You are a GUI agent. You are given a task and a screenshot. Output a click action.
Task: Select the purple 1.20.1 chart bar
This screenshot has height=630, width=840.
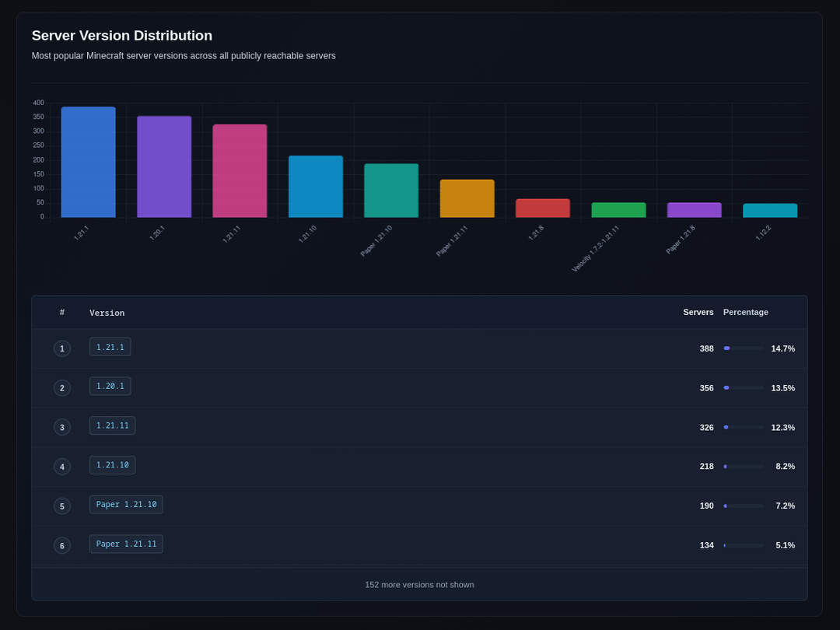pyautogui.click(x=164, y=166)
